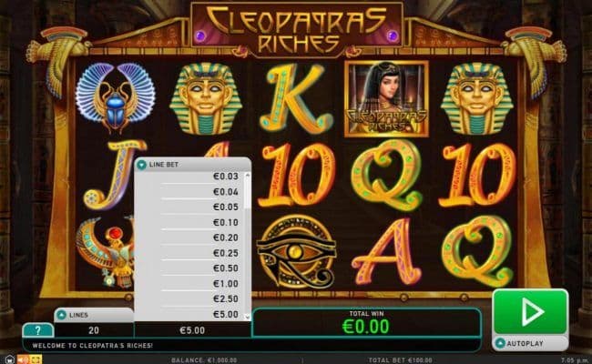This screenshot has width=592, height=364.
Task: Select €0.03 line bet
Action: 192,177
